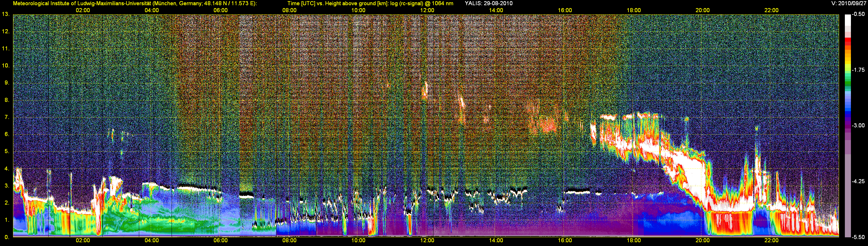Click the '3.' height axis label

(7, 186)
